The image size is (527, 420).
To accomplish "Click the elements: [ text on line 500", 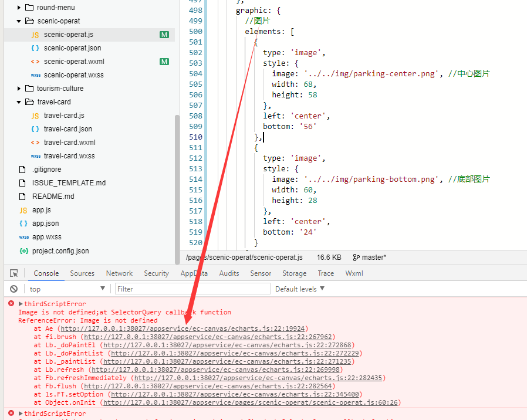I will 269,32.
